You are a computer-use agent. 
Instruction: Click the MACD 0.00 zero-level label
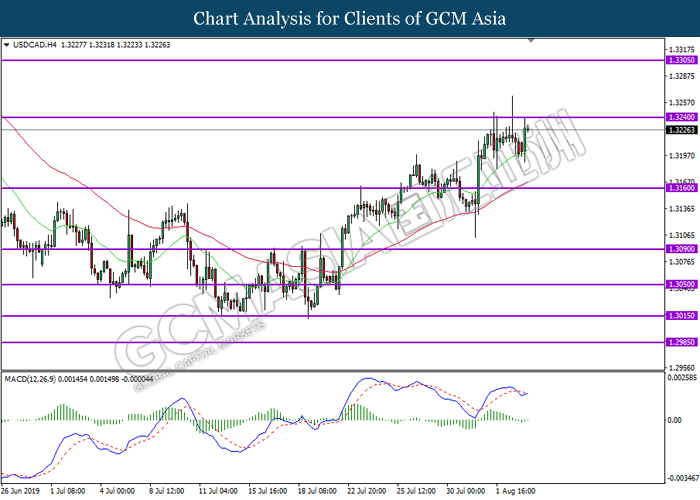pos(674,420)
